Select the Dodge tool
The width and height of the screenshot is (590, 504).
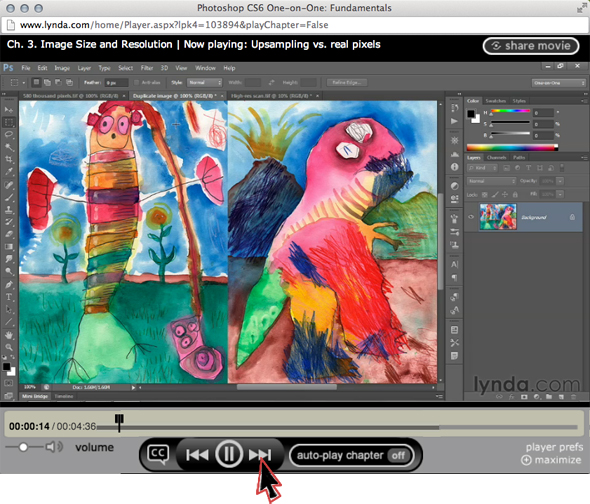click(x=9, y=271)
